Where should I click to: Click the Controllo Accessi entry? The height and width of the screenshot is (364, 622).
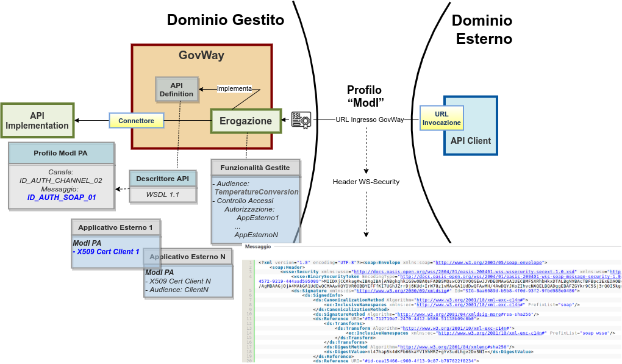pos(245,201)
